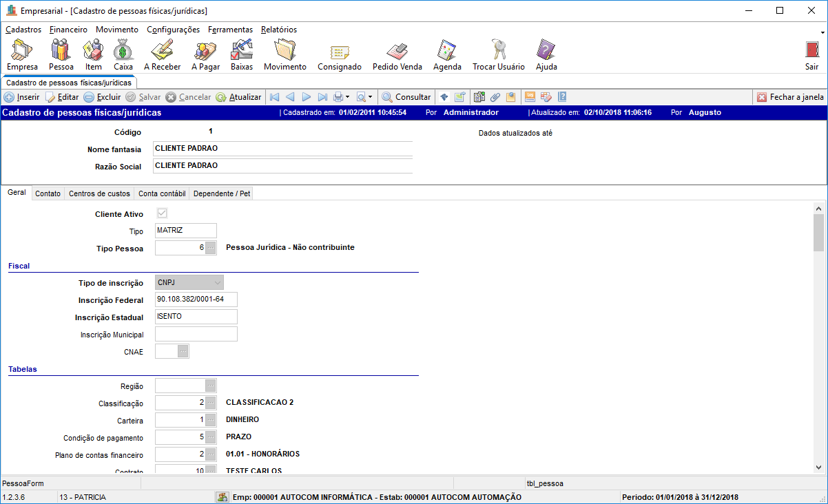Switch to the Centros de custos tab
828x504 pixels.
(99, 193)
